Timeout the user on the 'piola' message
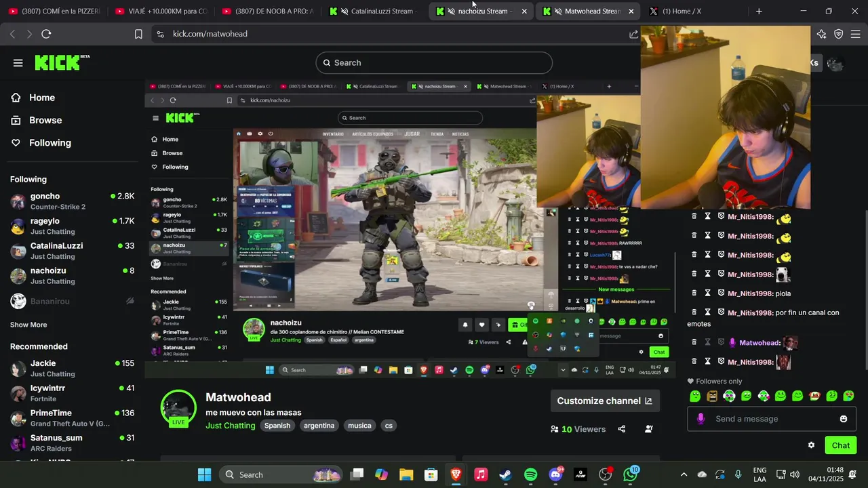The image size is (868, 488). click(707, 293)
